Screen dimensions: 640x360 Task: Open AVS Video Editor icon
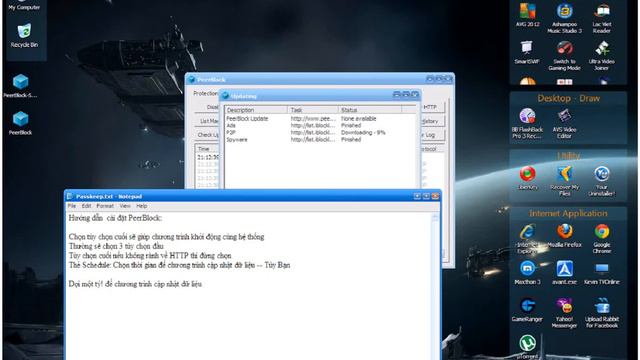coord(564,123)
